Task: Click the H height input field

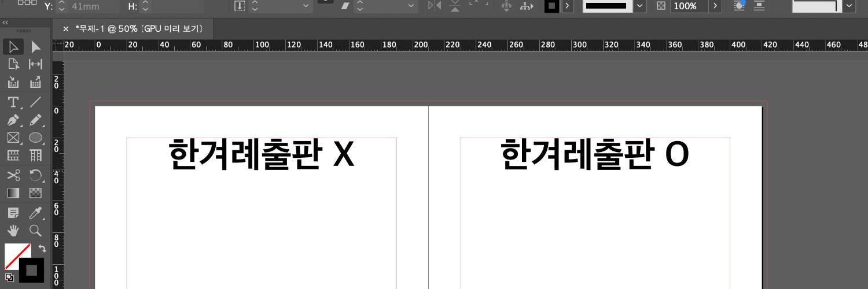Action: point(176,6)
